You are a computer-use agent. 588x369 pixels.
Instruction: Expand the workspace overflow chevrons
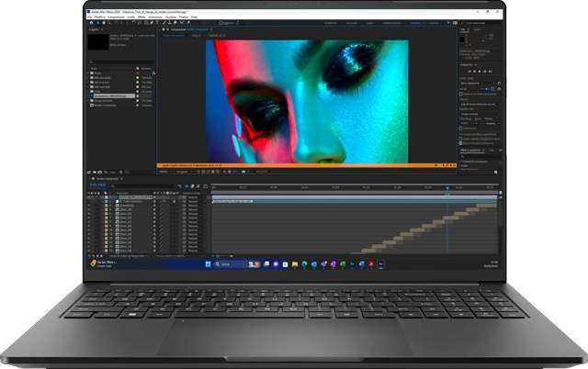(x=448, y=23)
